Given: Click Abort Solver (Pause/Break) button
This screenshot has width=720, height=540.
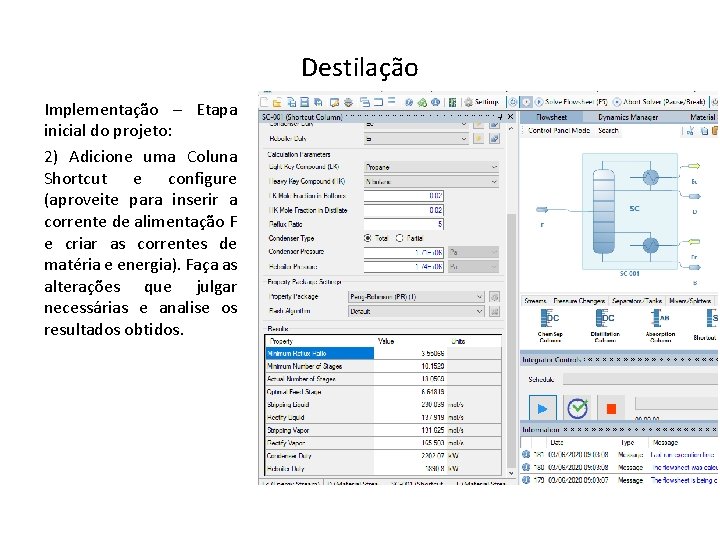Looking at the screenshot, I should 659,102.
